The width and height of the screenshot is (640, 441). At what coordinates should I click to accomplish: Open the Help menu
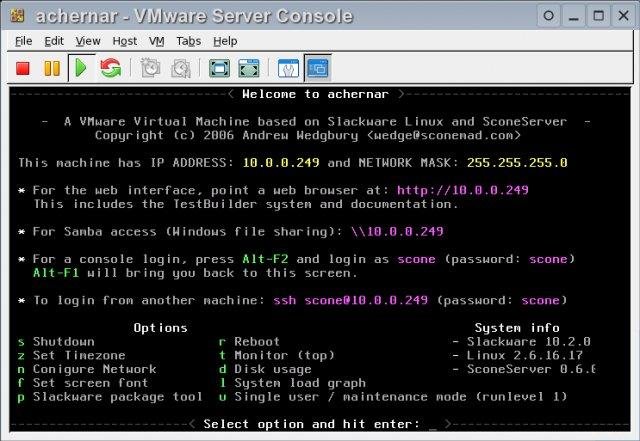[x=225, y=41]
